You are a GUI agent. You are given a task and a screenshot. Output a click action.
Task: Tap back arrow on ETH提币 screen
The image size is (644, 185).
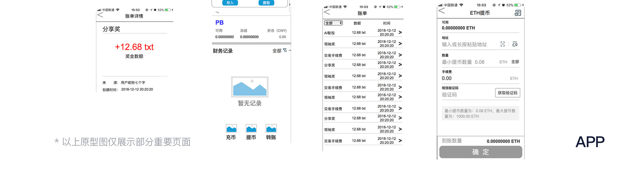click(442, 11)
